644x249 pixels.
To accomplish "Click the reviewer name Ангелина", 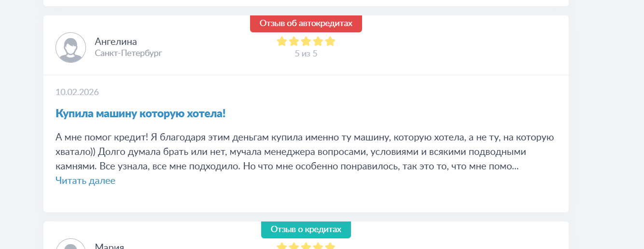I will click(x=116, y=41).
